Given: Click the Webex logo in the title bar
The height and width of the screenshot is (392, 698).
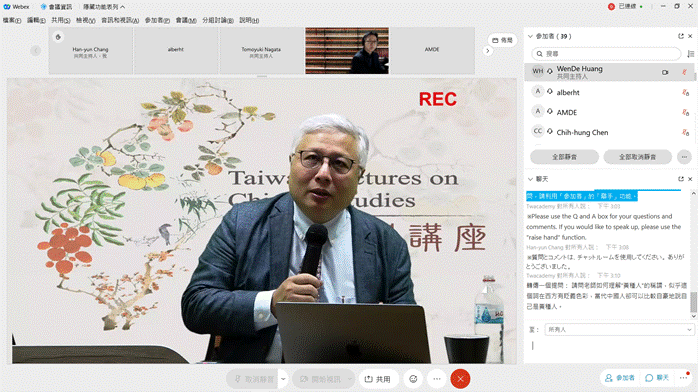Looking at the screenshot, I should pyautogui.click(x=16, y=7).
